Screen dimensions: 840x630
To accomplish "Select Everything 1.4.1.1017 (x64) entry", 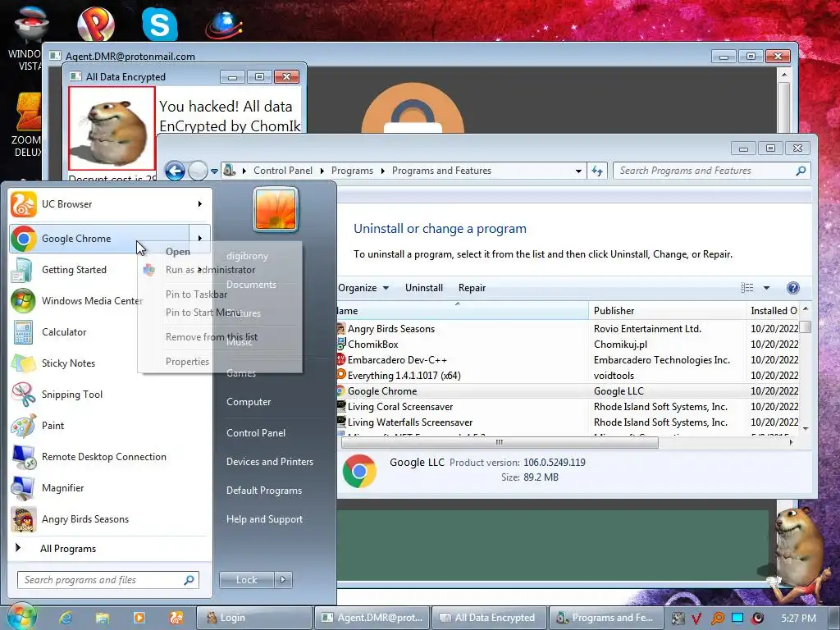I will pyautogui.click(x=568, y=376).
